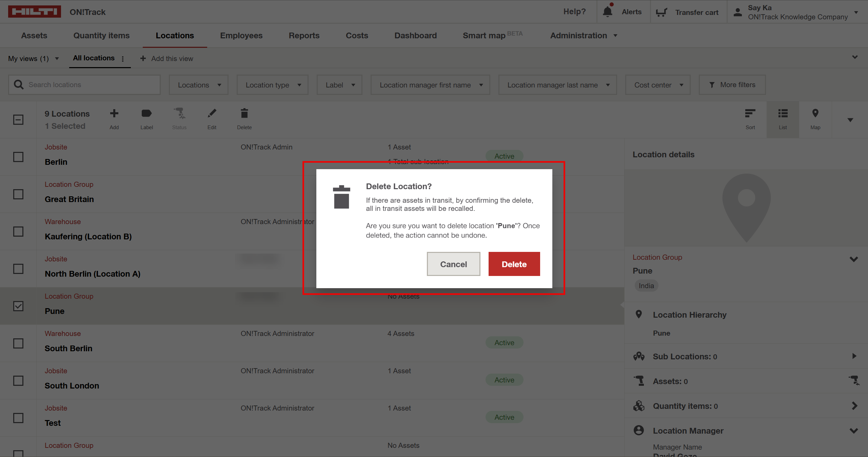This screenshot has height=457, width=868.
Task: Collapse the filter bar chevron
Action: 855,57
